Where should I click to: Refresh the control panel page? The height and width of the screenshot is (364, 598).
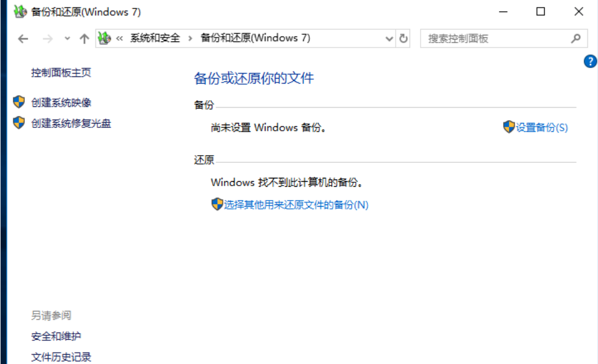pos(403,38)
